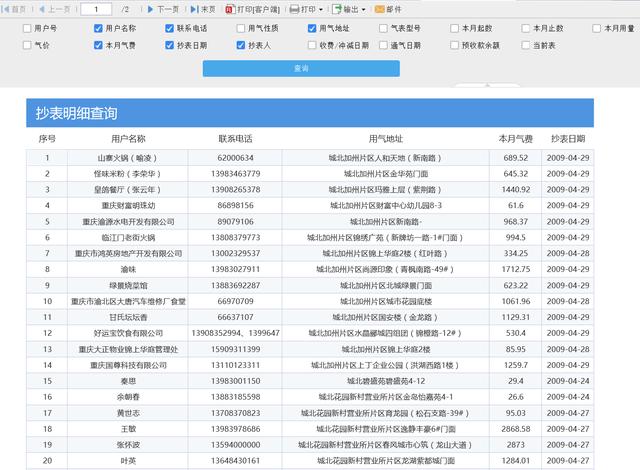
Task: Click the page number input field
Action: pyautogui.click(x=96, y=9)
